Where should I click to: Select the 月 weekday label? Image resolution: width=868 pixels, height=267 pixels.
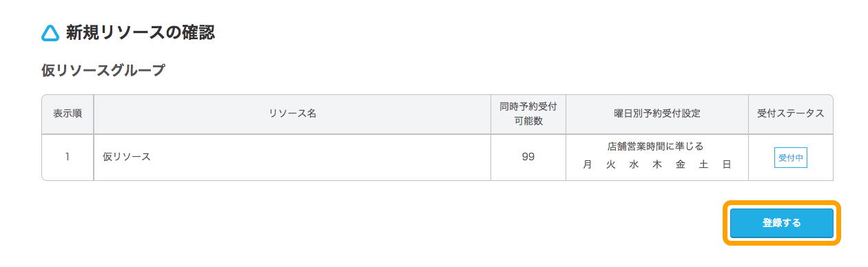tap(587, 165)
